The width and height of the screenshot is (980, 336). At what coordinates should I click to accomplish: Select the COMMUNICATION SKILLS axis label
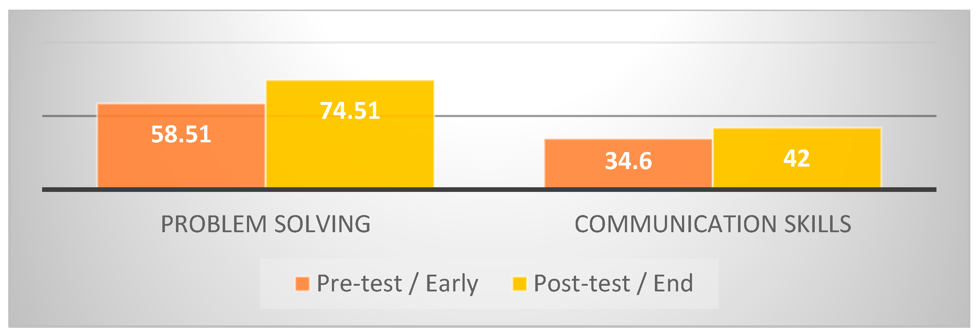713,224
